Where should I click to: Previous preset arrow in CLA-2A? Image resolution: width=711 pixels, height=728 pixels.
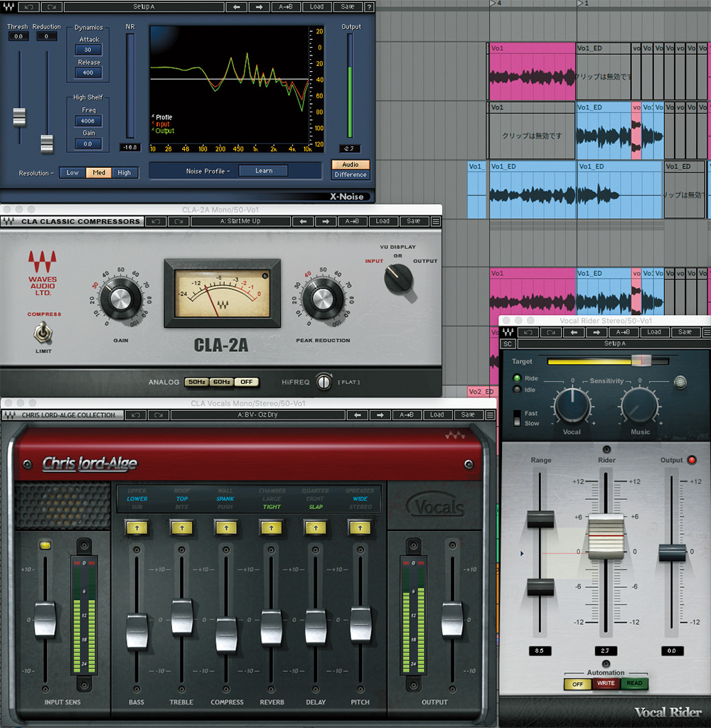(304, 222)
